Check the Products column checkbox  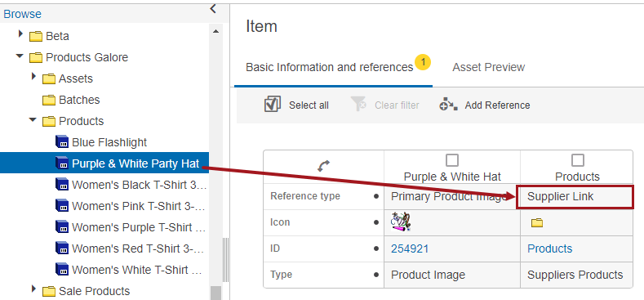click(577, 160)
